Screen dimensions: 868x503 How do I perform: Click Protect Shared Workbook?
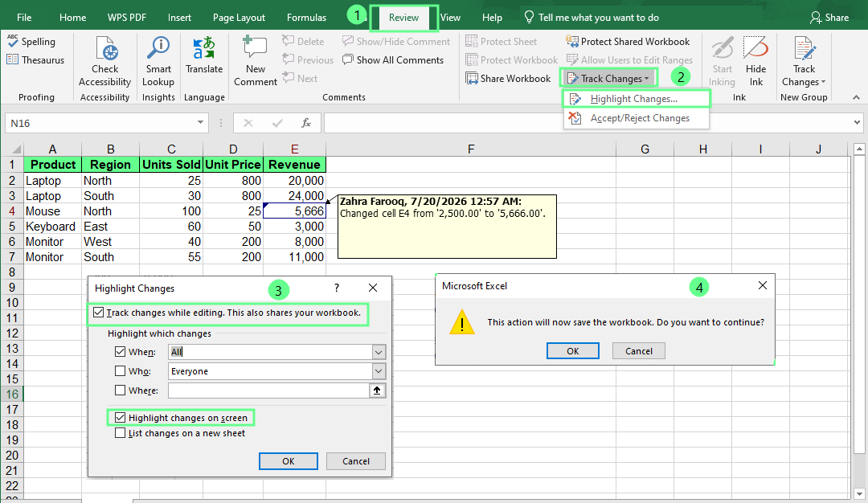pyautogui.click(x=628, y=42)
